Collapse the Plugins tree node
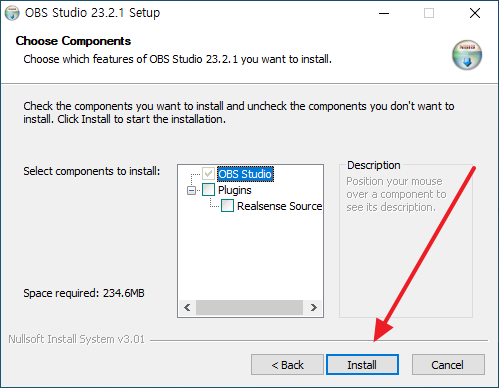The width and height of the screenshot is (499, 388). [x=191, y=190]
